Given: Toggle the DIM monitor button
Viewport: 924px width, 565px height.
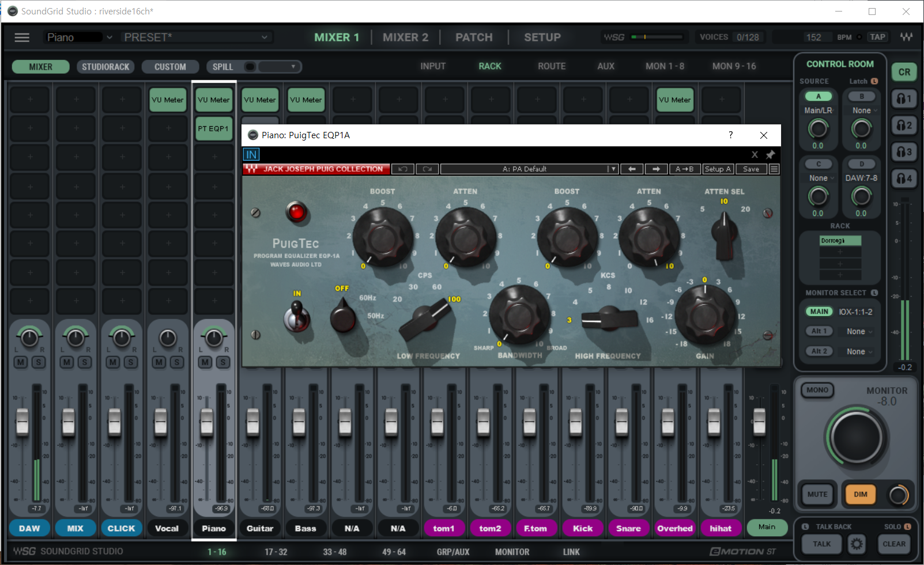Looking at the screenshot, I should click(x=860, y=494).
